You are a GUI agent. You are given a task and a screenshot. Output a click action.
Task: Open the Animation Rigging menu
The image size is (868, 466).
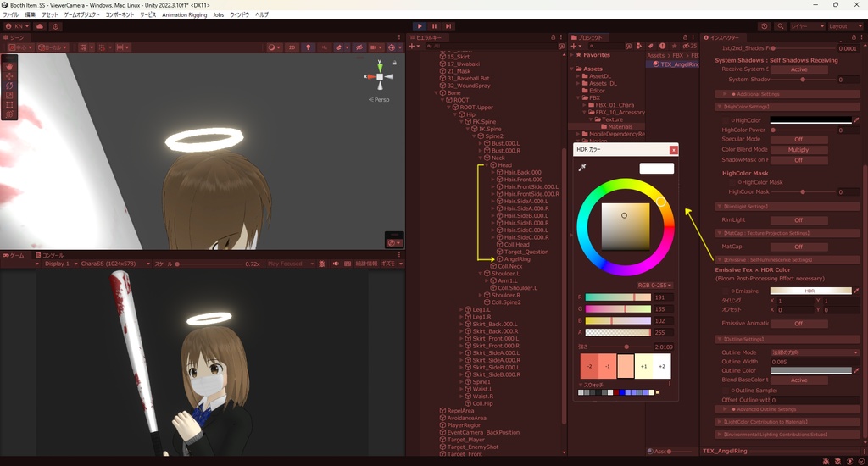click(x=184, y=15)
